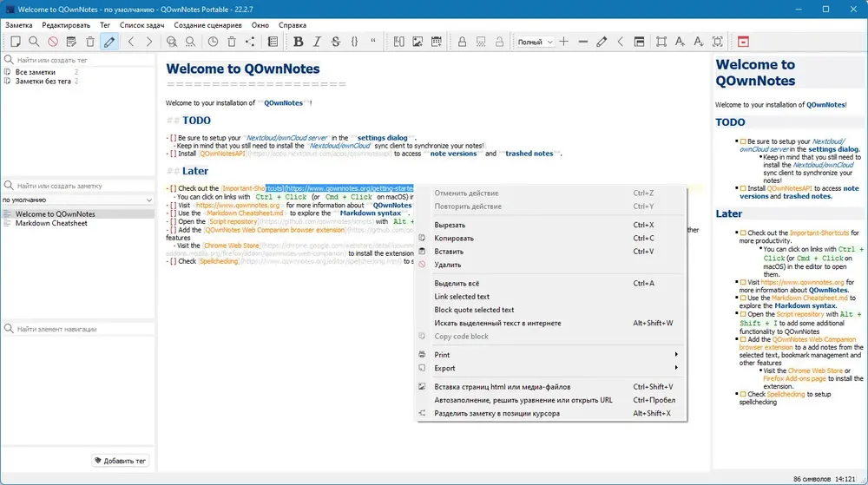
Task: Check the 'Visit https://www.qownnotes.org' preview checkbox
Action: click(743, 282)
